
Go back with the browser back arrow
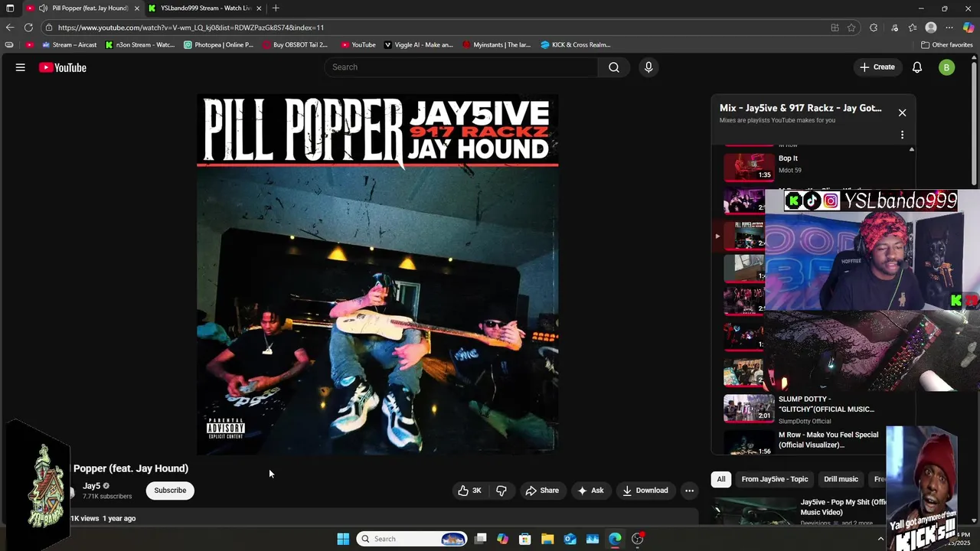10,28
